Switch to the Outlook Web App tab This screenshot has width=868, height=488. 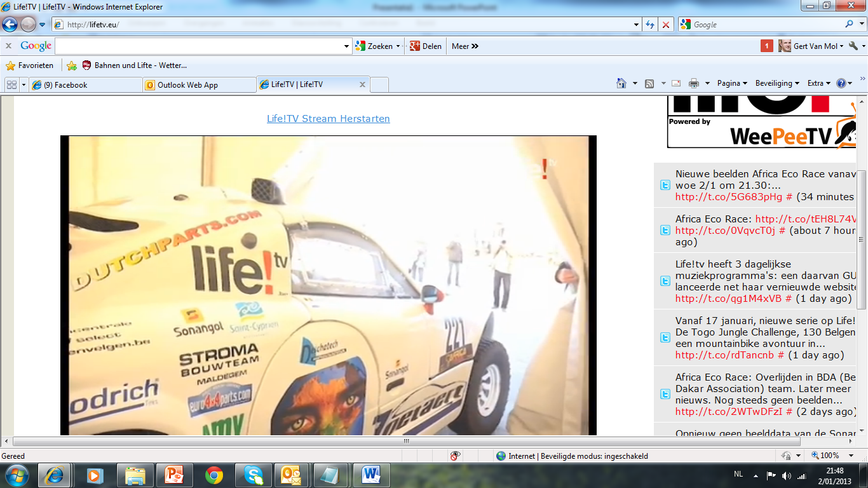tap(199, 85)
